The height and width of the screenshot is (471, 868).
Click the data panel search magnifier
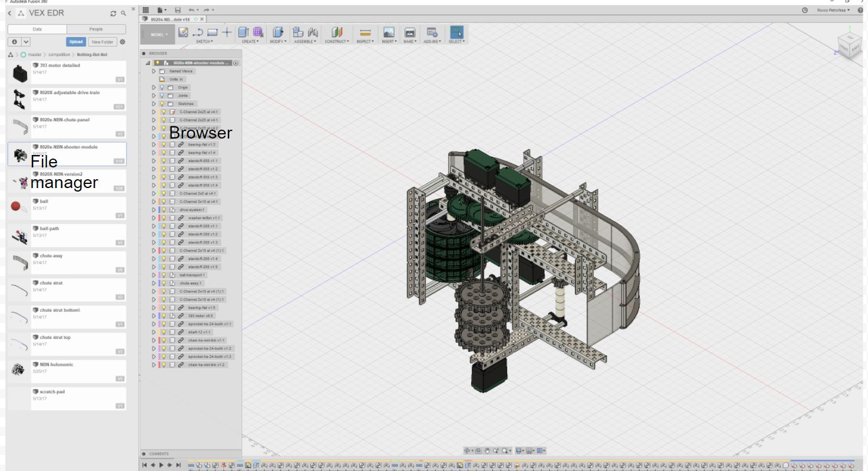(x=123, y=13)
